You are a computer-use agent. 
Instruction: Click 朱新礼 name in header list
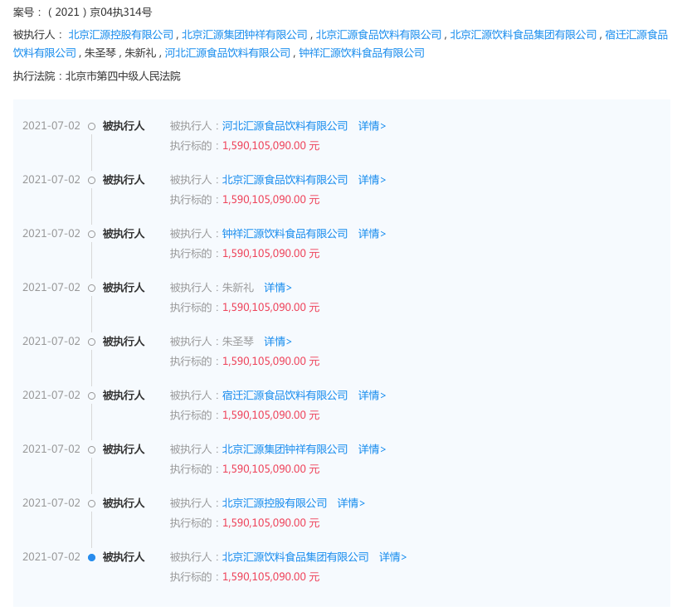pos(140,53)
